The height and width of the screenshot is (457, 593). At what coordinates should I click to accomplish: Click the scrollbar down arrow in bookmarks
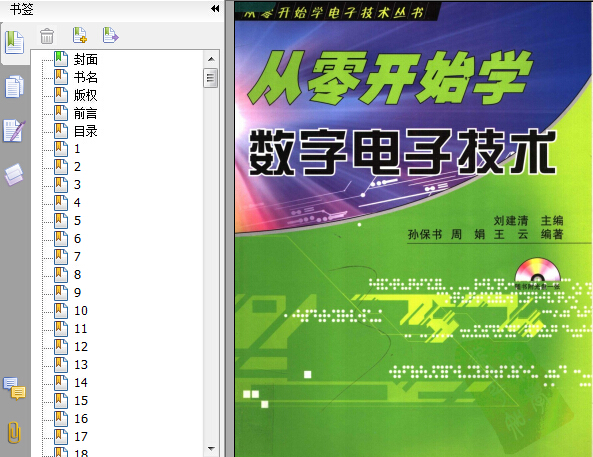pyautogui.click(x=211, y=449)
